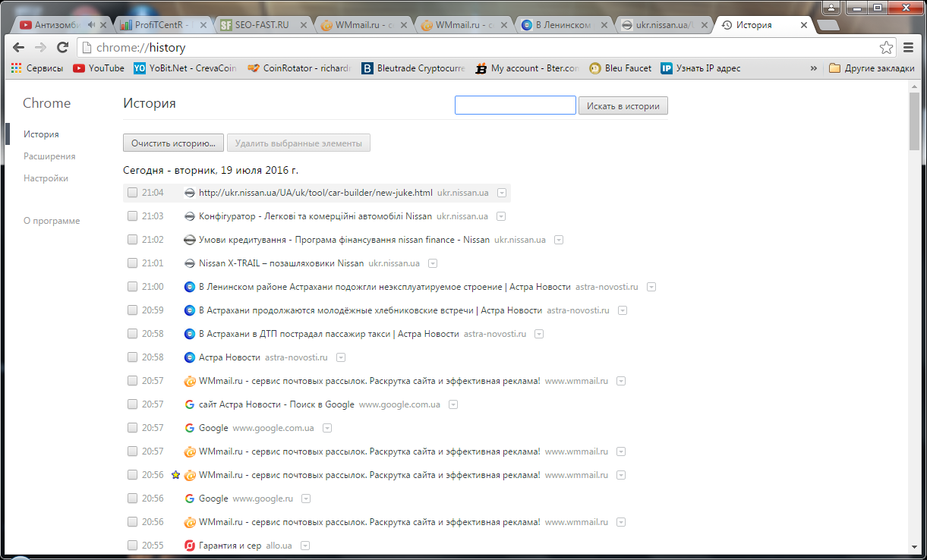Click the Очистить историю... button
The image size is (927, 560).
pos(174,143)
